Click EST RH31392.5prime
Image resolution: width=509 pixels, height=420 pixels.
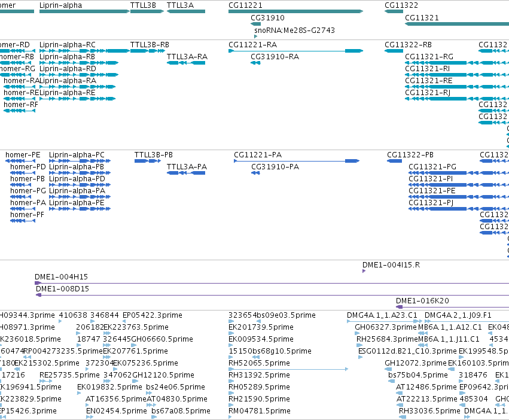[231, 381]
